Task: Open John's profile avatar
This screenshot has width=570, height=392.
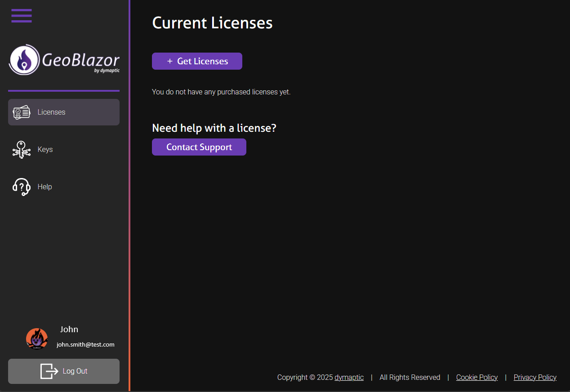Action: 37,339
